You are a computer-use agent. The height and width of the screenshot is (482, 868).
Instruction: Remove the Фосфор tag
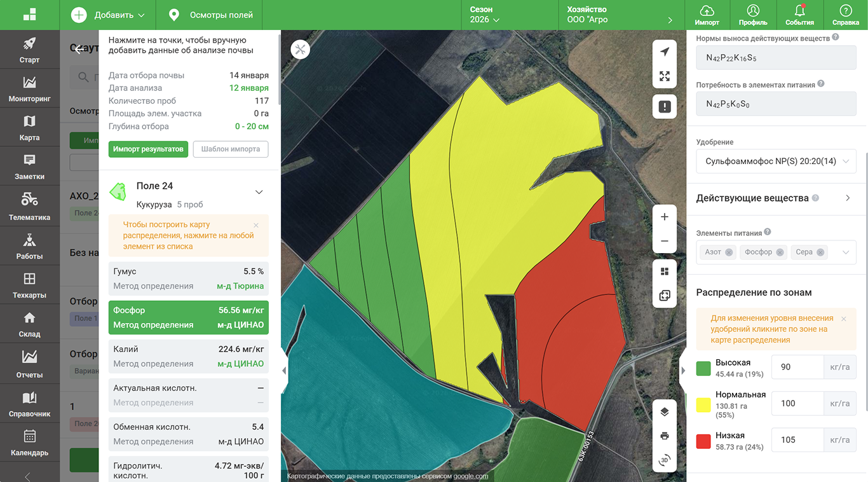pos(780,252)
